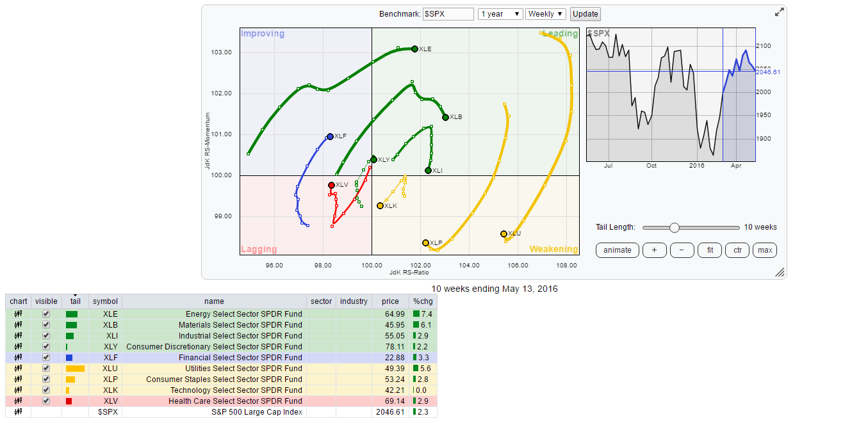Viewport: 868px width, 423px height.
Task: Select the XLF endpoint dot on graph
Action: pos(330,136)
